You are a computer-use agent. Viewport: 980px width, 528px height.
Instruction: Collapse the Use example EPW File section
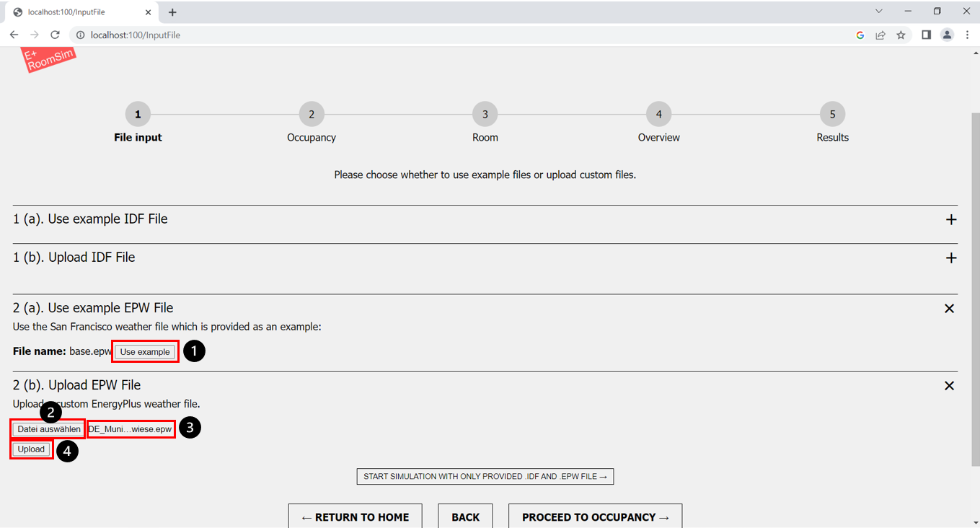[x=949, y=308]
